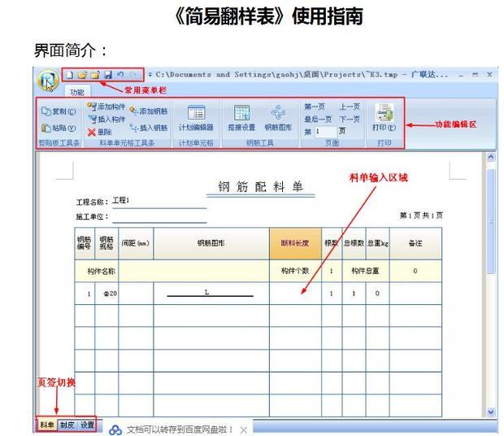Click 复制 copy in the clipboard group
This screenshot has height=436, width=504.
[x=59, y=111]
